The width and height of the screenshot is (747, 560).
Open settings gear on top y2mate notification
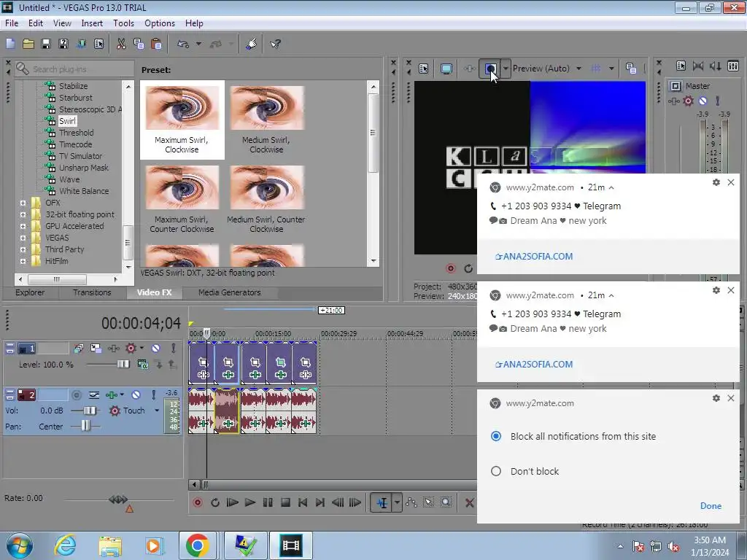[x=716, y=182]
